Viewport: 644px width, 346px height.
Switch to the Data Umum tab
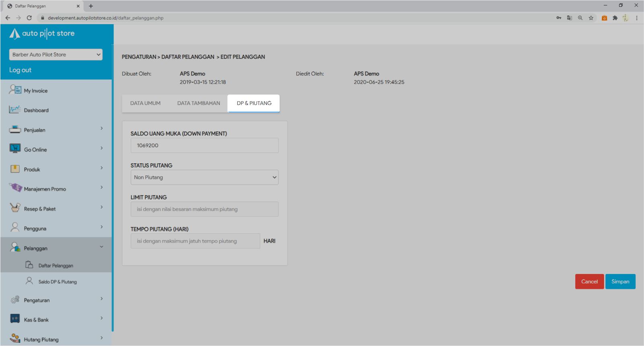(145, 103)
